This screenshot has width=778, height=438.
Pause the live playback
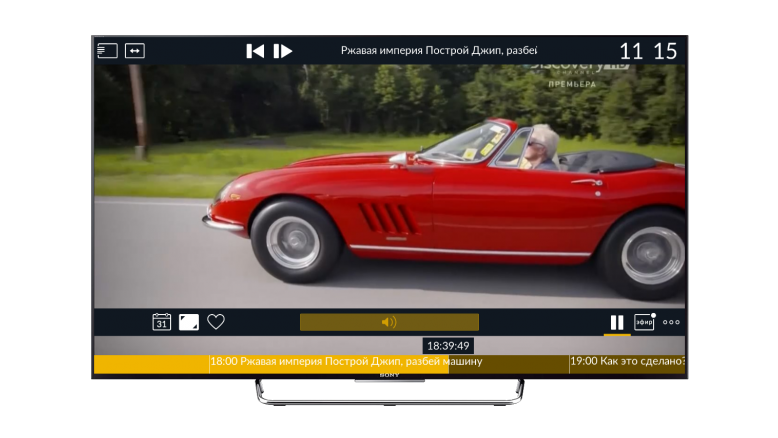point(617,322)
